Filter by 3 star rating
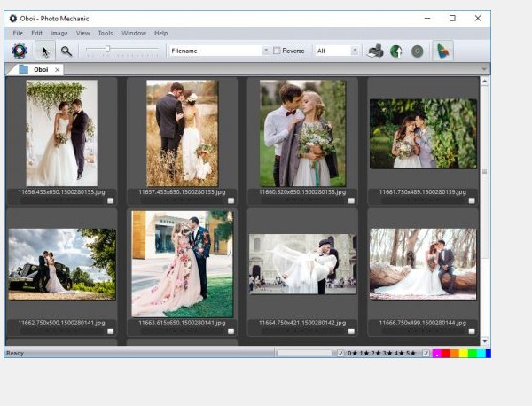This screenshot has height=406, width=532. point(387,354)
